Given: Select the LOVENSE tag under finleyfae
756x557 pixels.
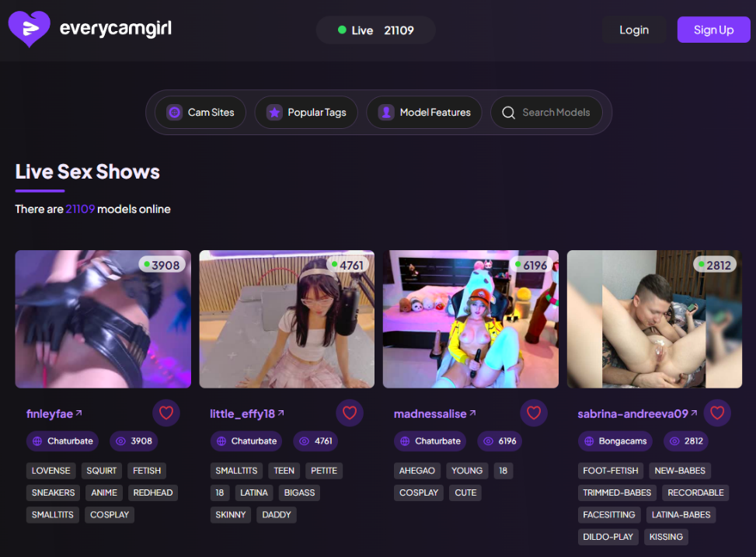Looking at the screenshot, I should (x=51, y=471).
